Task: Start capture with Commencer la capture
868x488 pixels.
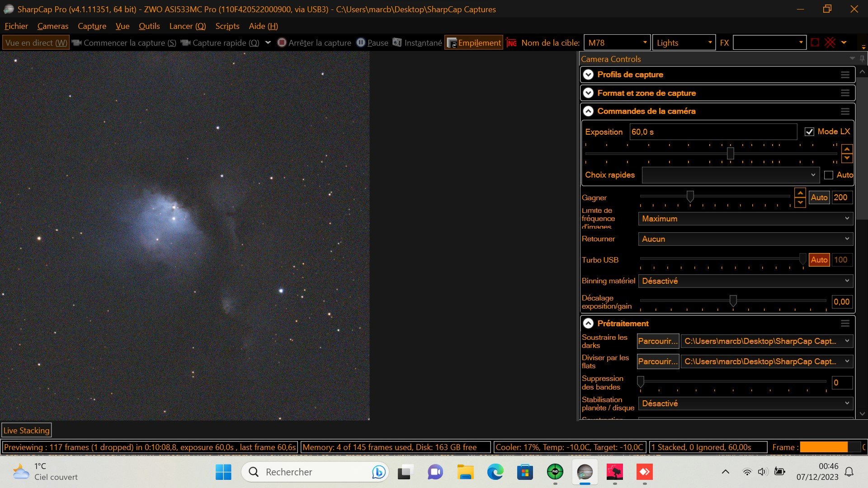Action: (x=124, y=42)
